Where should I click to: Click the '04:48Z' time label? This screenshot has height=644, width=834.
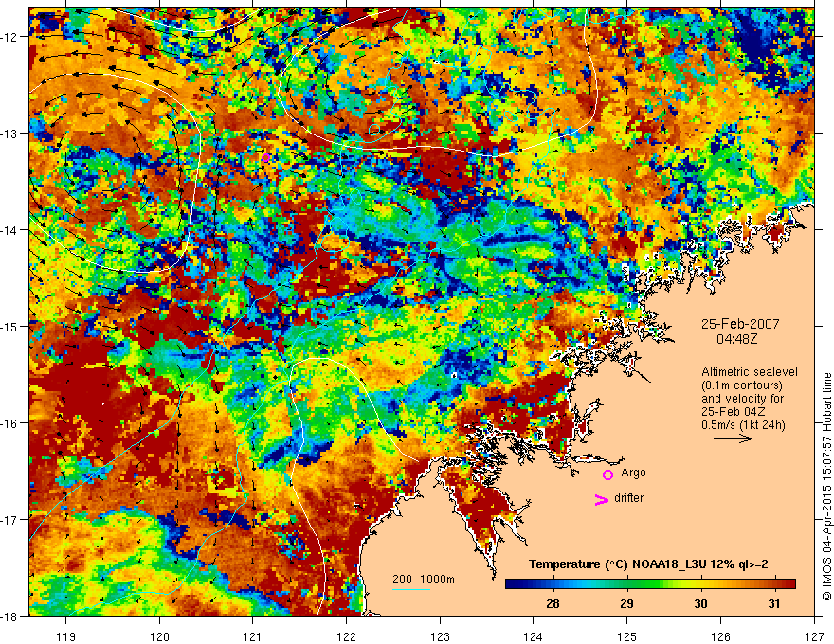tap(736, 338)
